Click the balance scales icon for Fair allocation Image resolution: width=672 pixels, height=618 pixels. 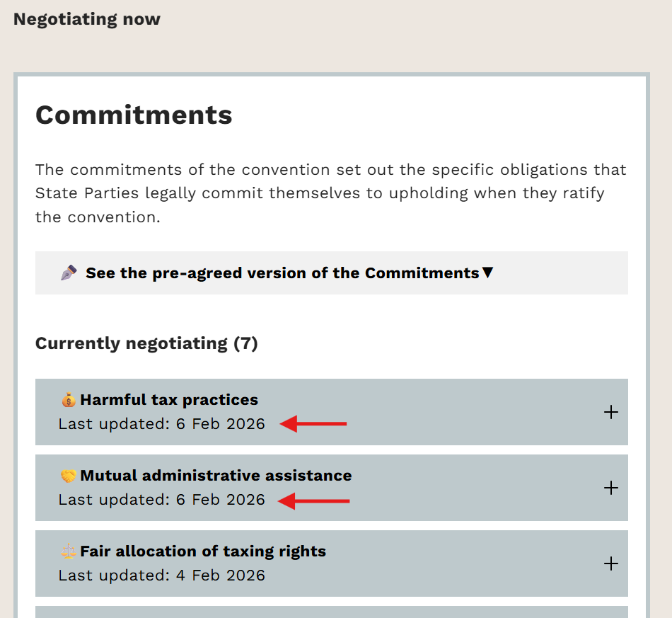68,552
